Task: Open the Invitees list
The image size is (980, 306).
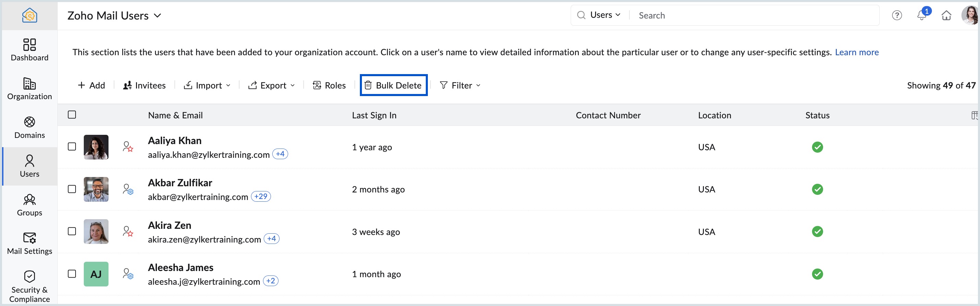Action: [x=144, y=85]
